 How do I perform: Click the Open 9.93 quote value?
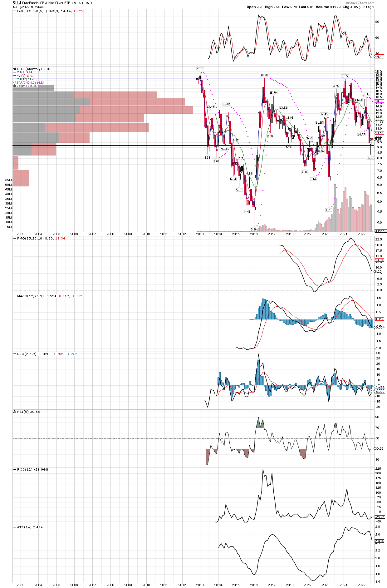pos(255,7)
